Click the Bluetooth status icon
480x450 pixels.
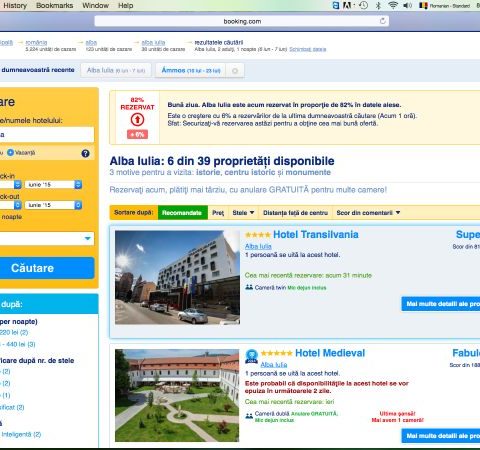378,5
